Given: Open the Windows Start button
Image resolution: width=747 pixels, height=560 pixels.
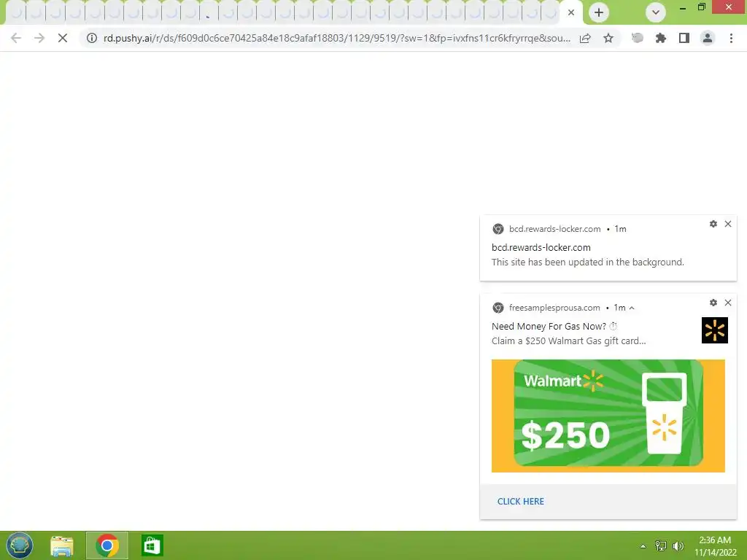Looking at the screenshot, I should click(x=19, y=545).
